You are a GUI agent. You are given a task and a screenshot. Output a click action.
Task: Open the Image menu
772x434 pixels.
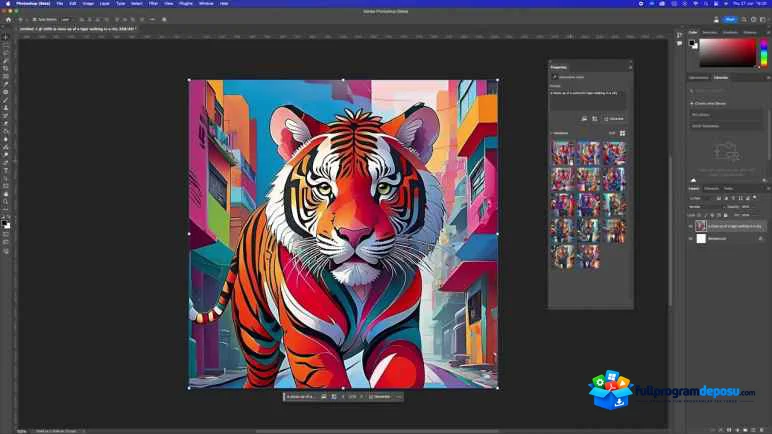pos(88,3)
